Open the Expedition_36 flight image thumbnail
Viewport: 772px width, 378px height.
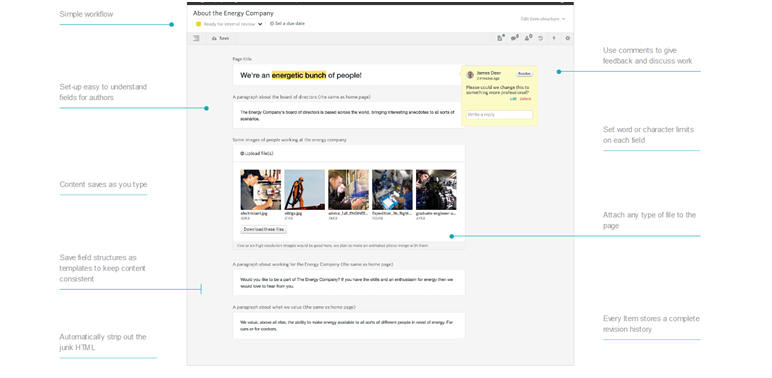click(392, 189)
